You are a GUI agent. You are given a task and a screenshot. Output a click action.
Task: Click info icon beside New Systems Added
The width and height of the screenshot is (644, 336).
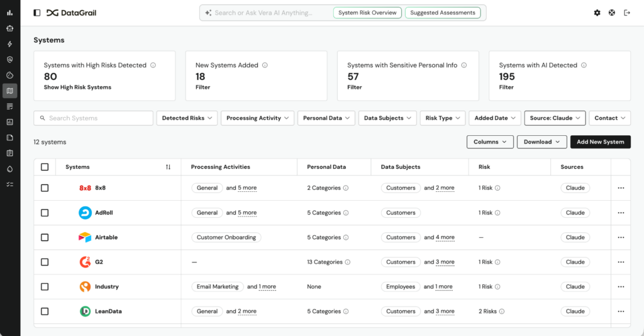coord(265,65)
